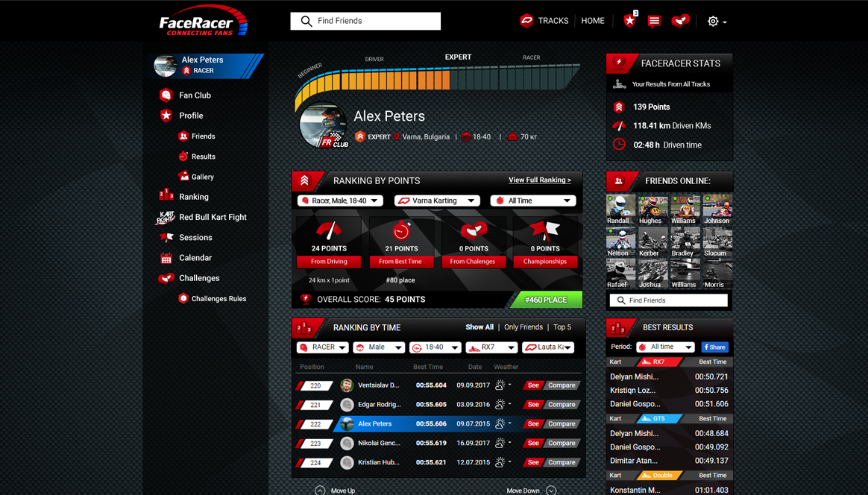
Task: Open the star notifications icon
Action: tap(629, 21)
